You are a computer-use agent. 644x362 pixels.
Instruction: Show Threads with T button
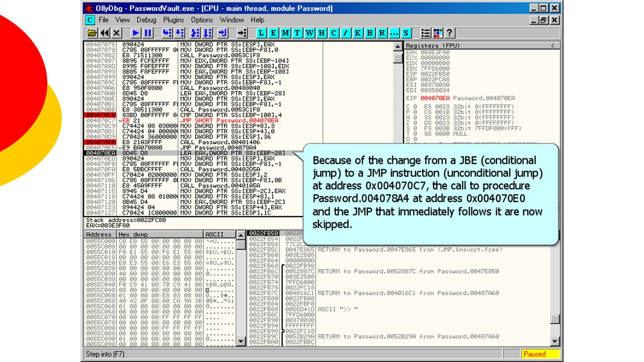pos(298,33)
